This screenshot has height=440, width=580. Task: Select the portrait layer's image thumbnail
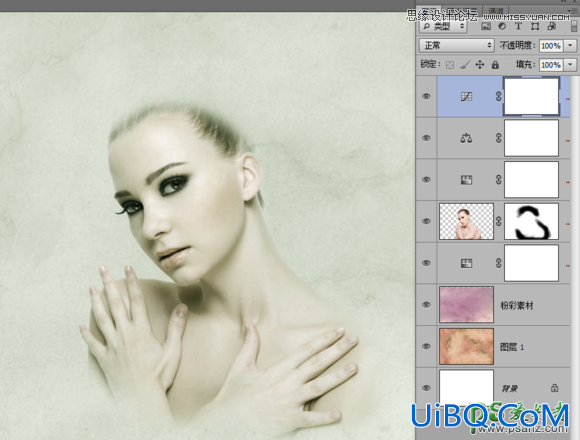(x=466, y=221)
